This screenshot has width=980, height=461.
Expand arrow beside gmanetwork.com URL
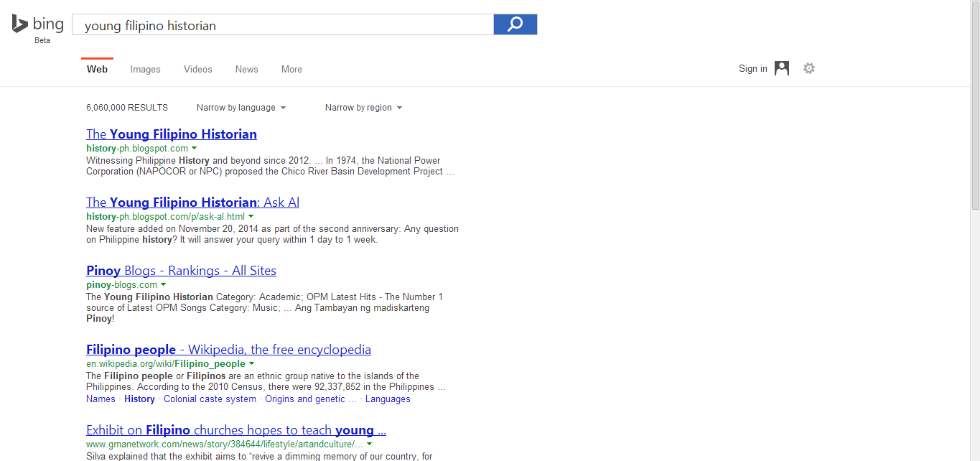click(x=368, y=444)
